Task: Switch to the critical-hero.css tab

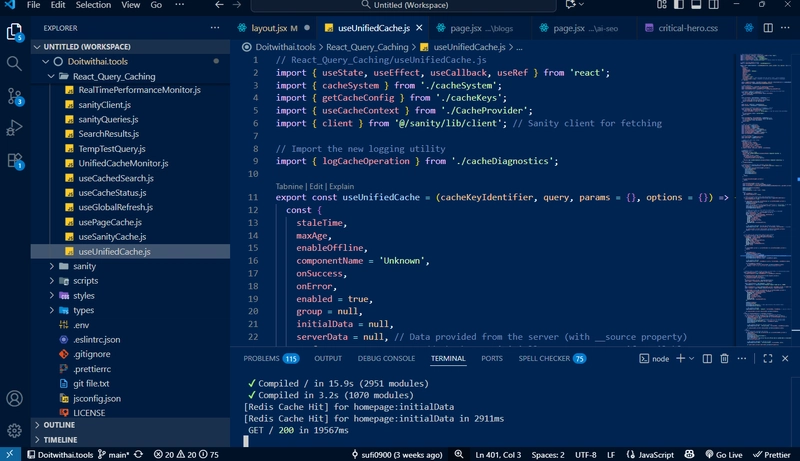Action: point(687,28)
